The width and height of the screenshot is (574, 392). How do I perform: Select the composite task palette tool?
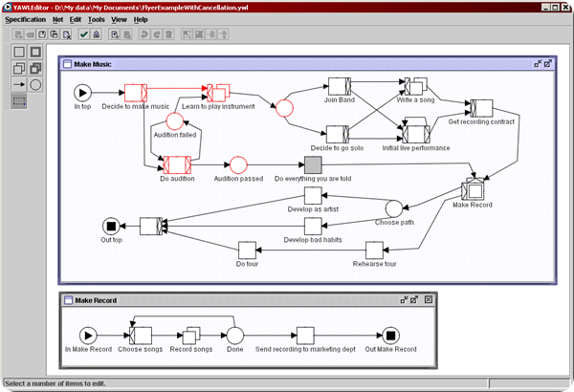[35, 52]
